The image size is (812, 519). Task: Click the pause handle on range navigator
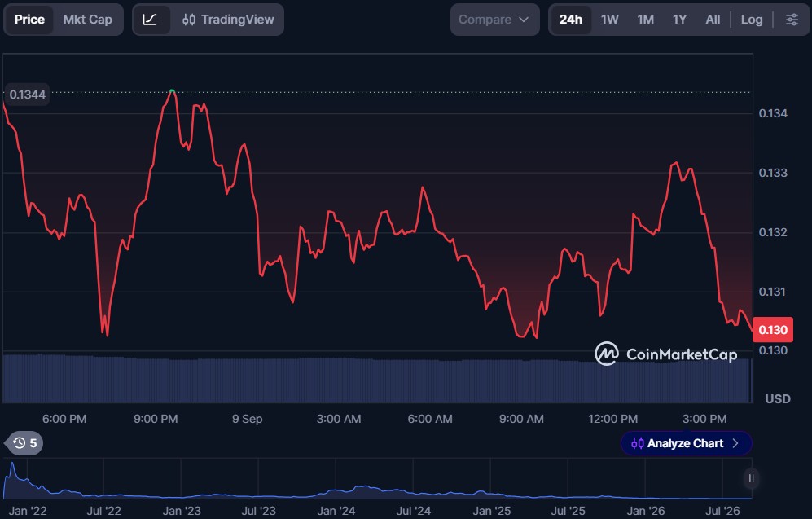pos(751,478)
